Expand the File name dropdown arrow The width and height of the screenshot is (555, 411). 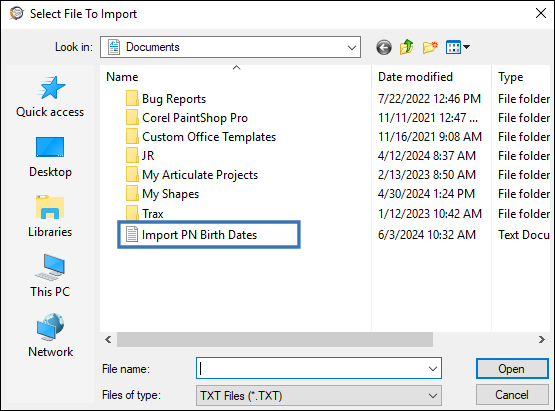[433, 369]
